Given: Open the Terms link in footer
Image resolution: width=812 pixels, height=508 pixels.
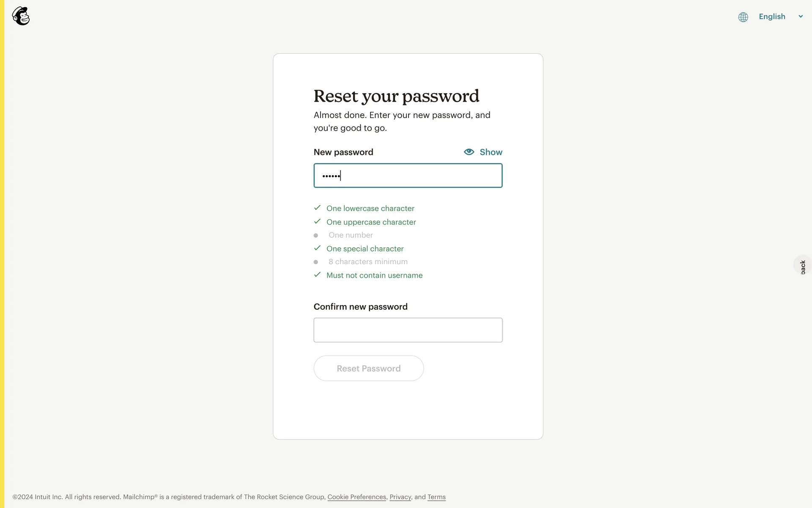Looking at the screenshot, I should (x=436, y=497).
